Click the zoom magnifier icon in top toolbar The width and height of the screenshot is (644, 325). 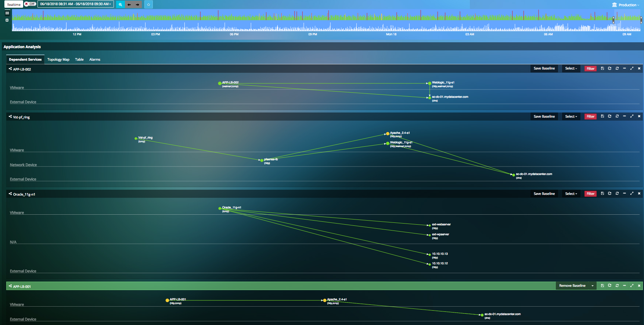pyautogui.click(x=120, y=4)
